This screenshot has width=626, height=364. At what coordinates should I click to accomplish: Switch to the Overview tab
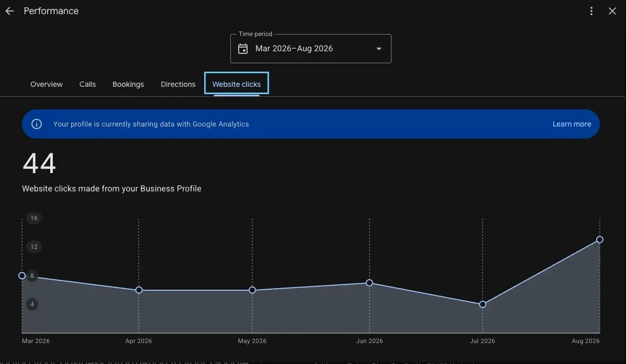click(x=46, y=84)
